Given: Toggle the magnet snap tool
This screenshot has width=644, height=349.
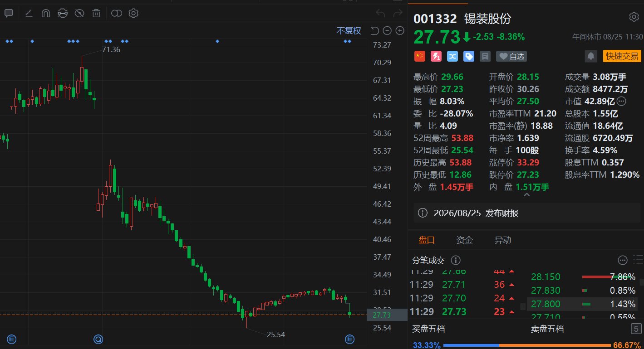Looking at the screenshot, I should [x=45, y=14].
